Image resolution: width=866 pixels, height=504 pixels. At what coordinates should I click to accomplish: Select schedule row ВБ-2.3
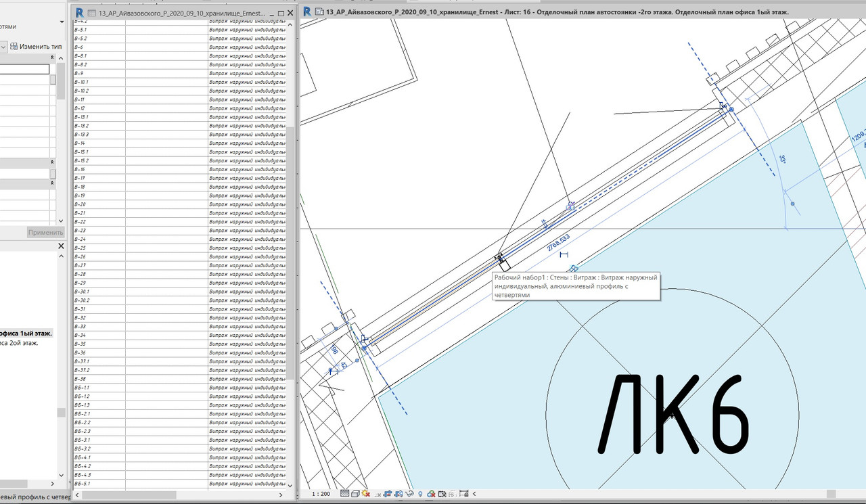(179, 432)
